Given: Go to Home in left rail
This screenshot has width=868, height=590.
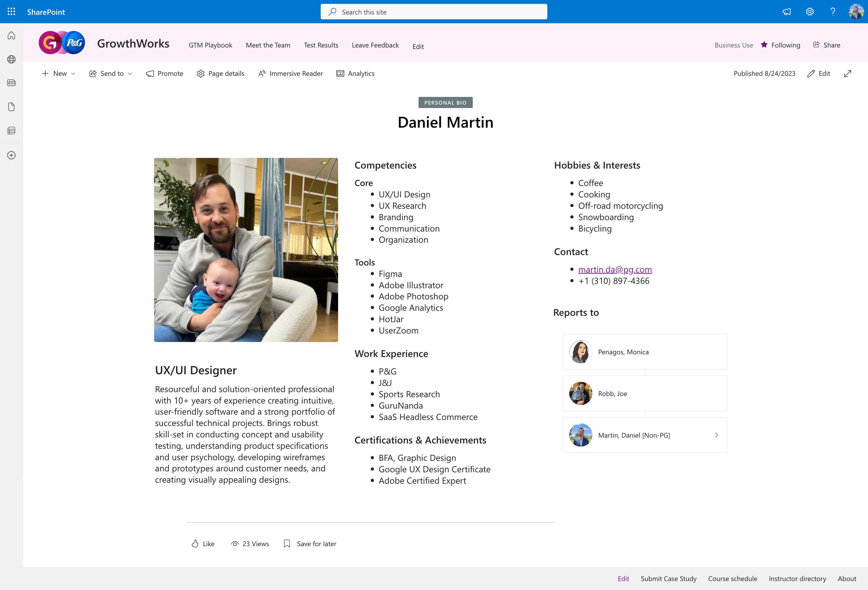Looking at the screenshot, I should [x=12, y=35].
